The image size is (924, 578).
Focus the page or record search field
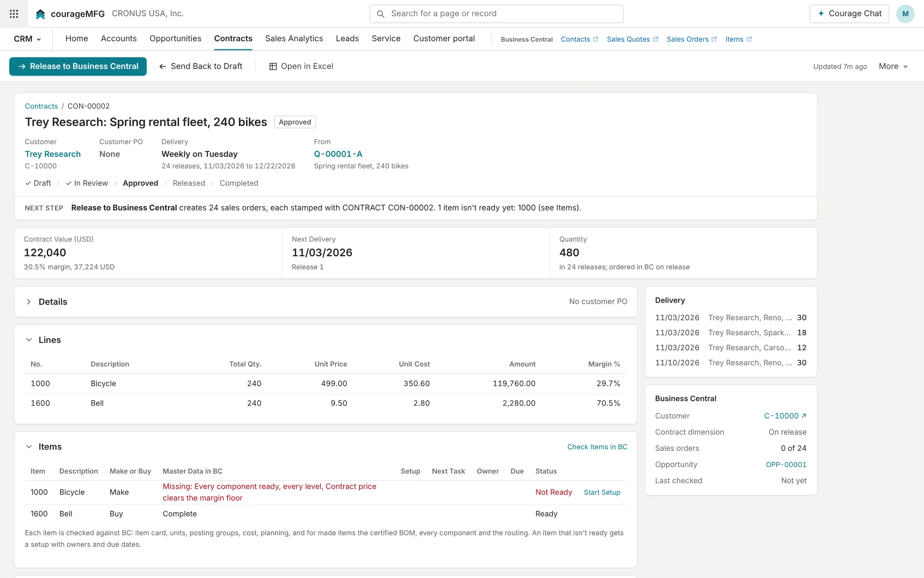496,14
